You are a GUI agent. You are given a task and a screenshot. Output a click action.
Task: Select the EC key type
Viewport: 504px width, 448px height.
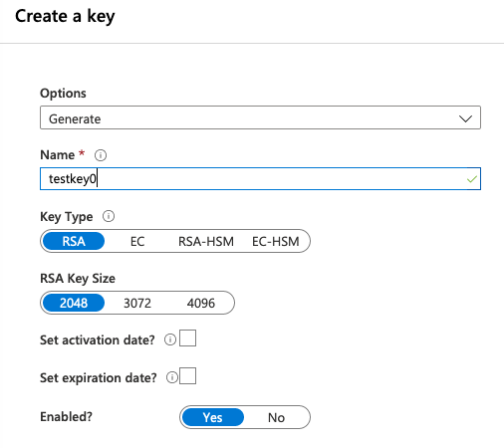(x=137, y=241)
